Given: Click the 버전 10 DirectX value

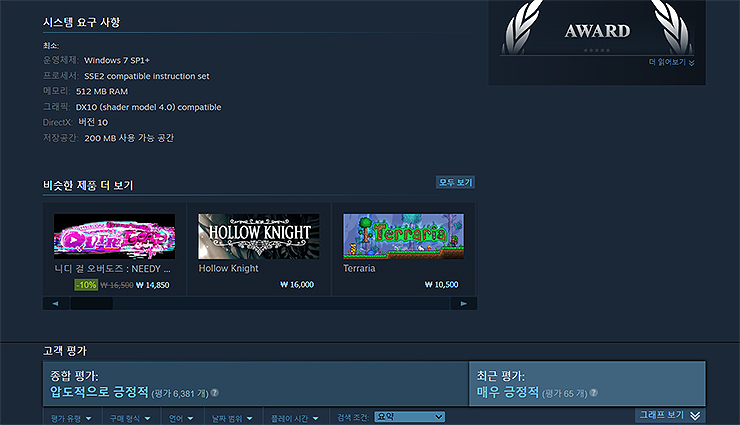Looking at the screenshot, I should tap(93, 122).
